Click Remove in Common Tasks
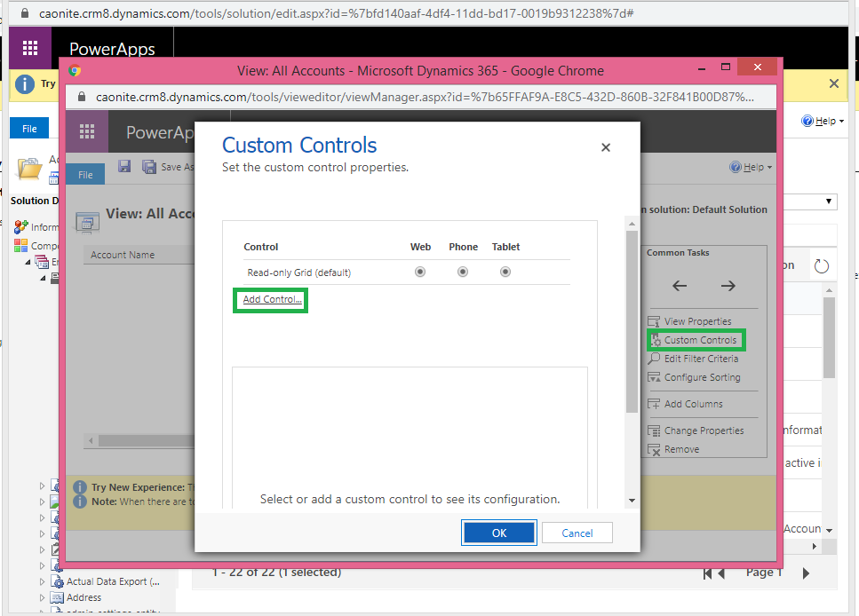Image resolution: width=859 pixels, height=616 pixels. [x=681, y=449]
